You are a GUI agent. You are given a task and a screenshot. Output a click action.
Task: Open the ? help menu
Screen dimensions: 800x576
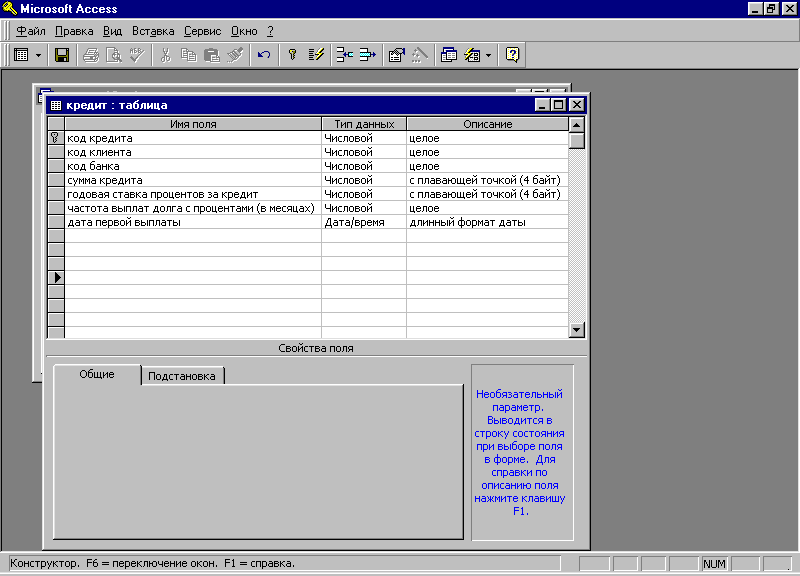point(270,31)
